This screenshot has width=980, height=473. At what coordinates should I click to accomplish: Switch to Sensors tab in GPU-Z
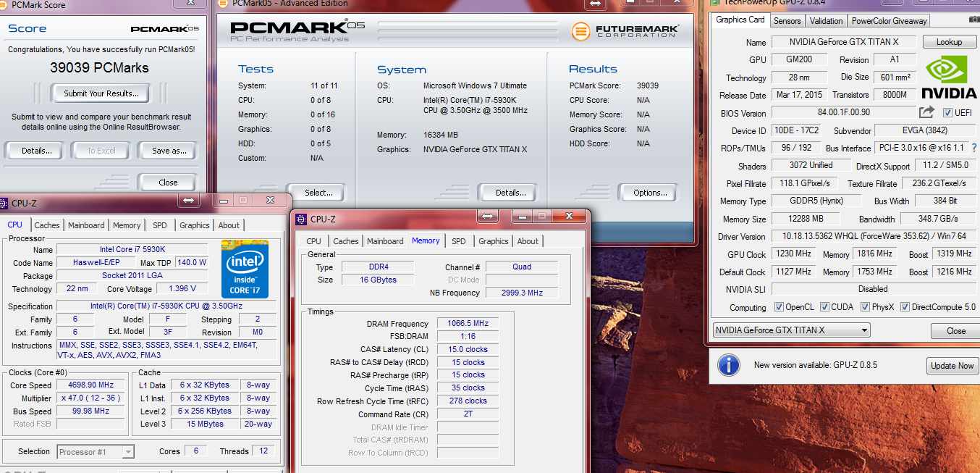click(x=787, y=21)
